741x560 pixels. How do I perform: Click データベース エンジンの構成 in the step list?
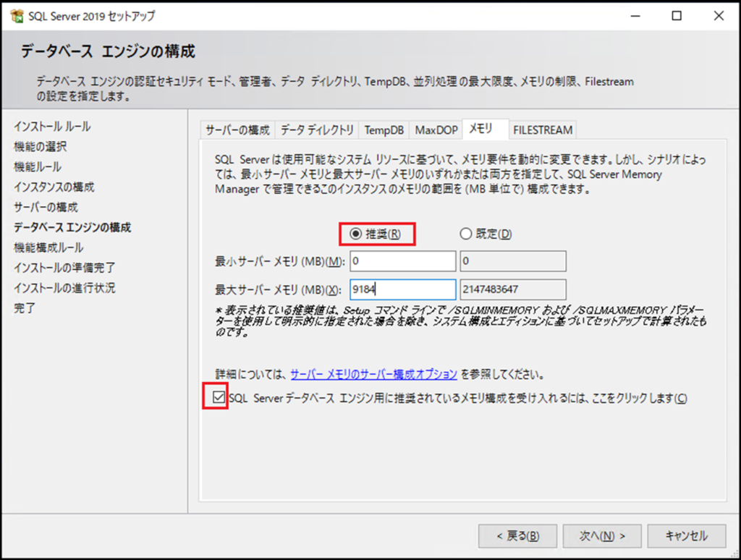click(72, 227)
